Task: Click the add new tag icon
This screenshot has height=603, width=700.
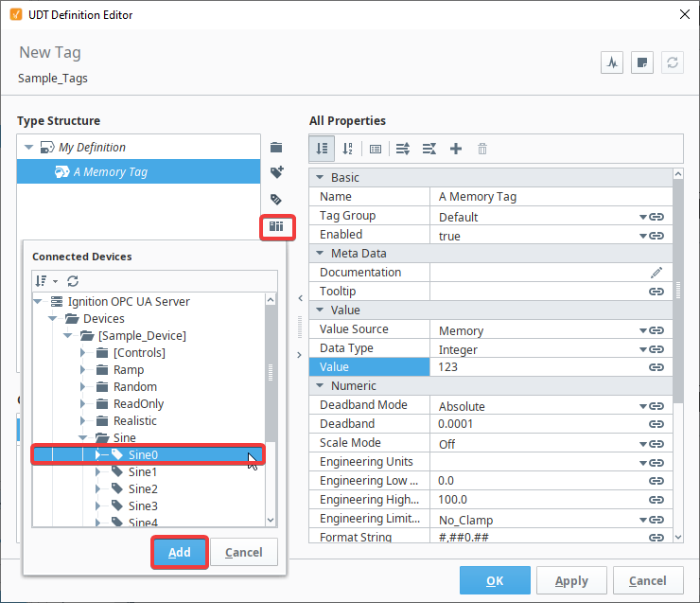Action: (277, 172)
